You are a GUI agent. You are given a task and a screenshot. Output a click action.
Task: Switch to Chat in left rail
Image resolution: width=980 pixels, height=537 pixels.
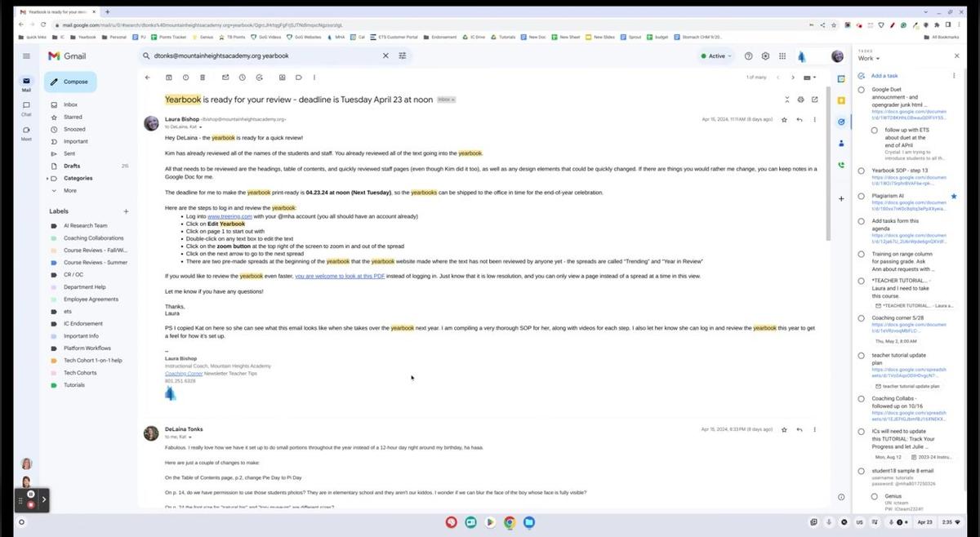[x=26, y=109]
